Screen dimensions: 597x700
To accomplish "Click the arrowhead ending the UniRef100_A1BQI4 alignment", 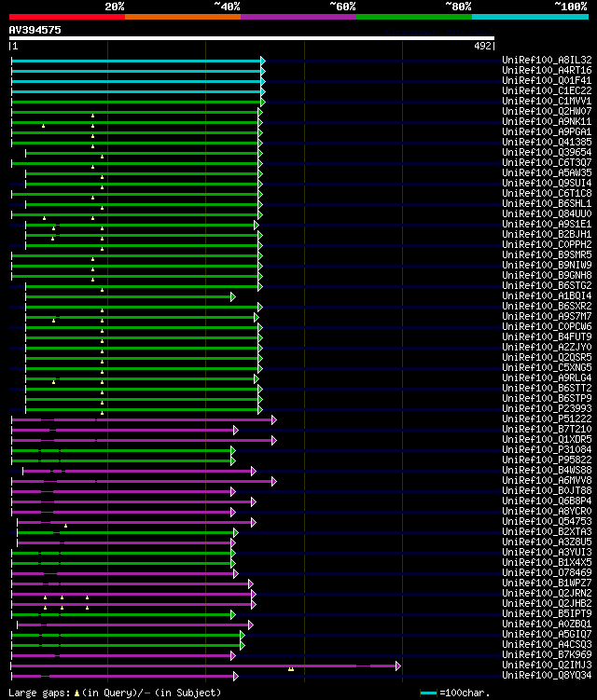I will tap(233, 297).
